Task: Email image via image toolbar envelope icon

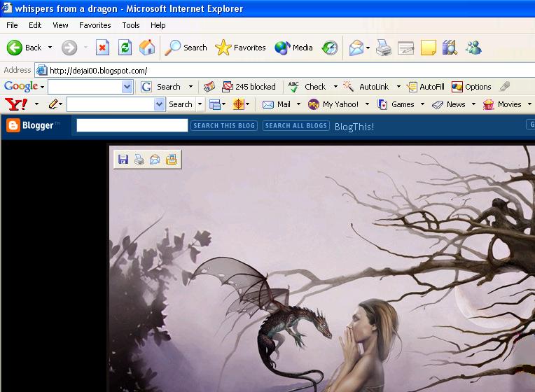Action: coord(155,160)
